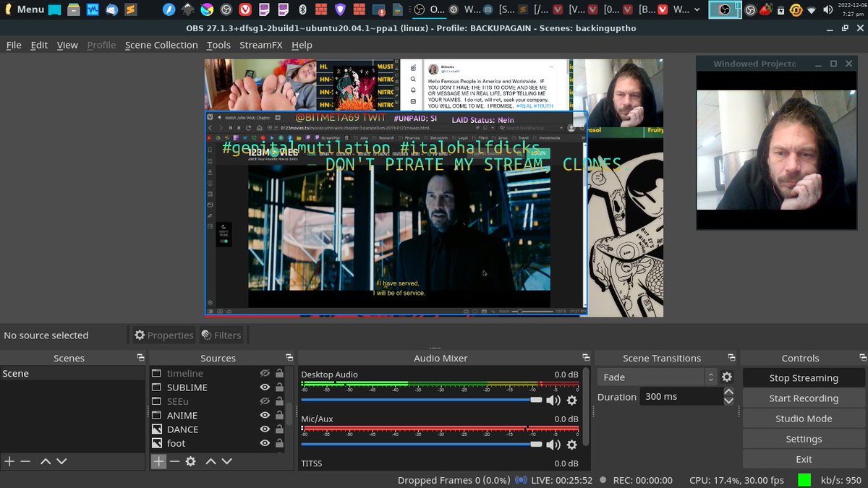Hide the foot source
Image resolution: width=868 pixels, height=488 pixels.
pyautogui.click(x=265, y=443)
